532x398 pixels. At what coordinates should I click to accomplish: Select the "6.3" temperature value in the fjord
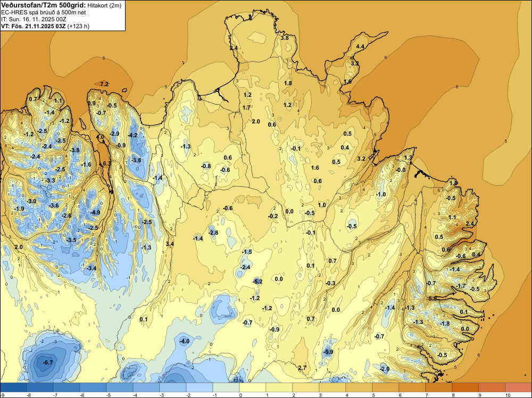(106, 163)
